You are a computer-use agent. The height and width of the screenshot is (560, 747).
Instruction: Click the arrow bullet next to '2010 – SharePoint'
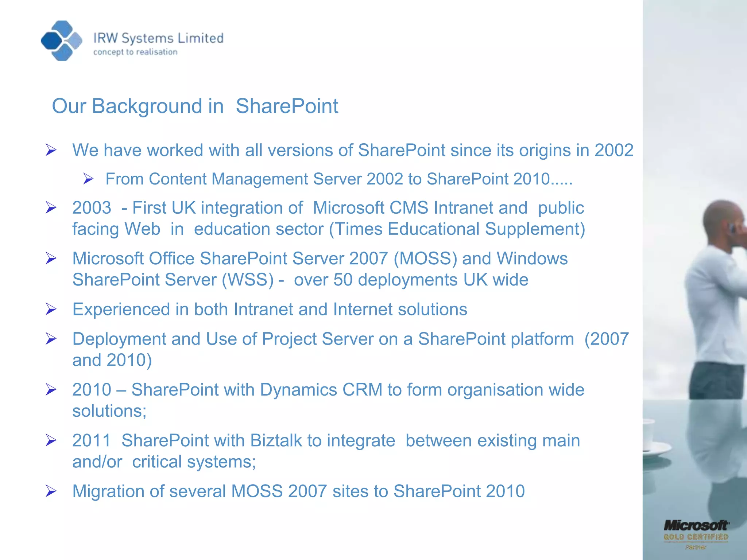[x=51, y=390]
